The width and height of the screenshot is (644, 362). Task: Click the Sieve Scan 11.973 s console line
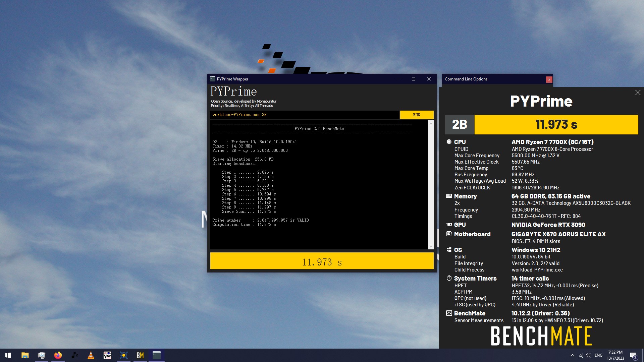click(x=249, y=212)
